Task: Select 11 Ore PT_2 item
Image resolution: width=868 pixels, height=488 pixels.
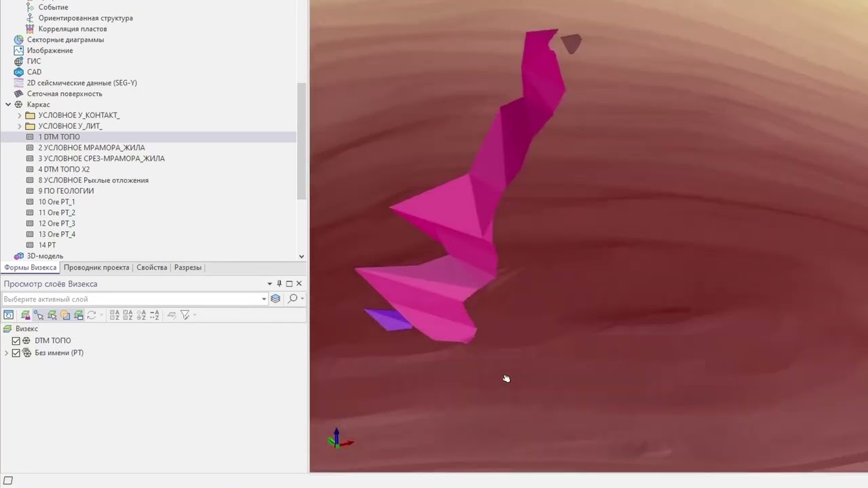Action: tap(56, 213)
